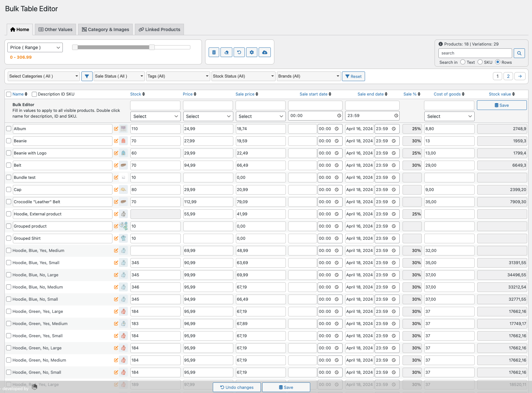
Task: Click the Undo changes button
Action: click(x=237, y=387)
